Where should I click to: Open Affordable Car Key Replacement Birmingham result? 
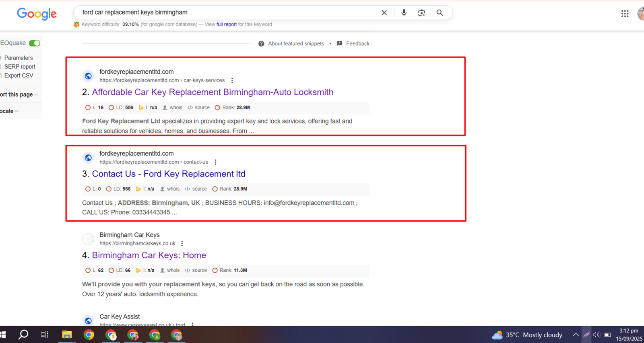coord(213,92)
